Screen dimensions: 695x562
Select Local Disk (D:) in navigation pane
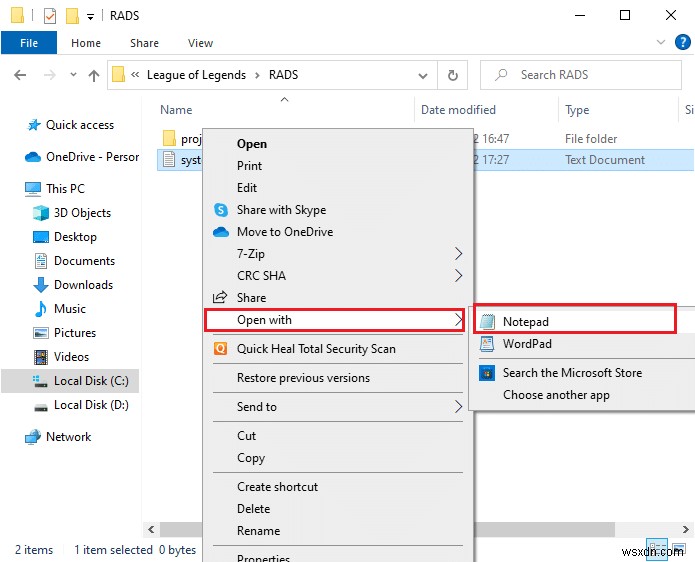(91, 405)
